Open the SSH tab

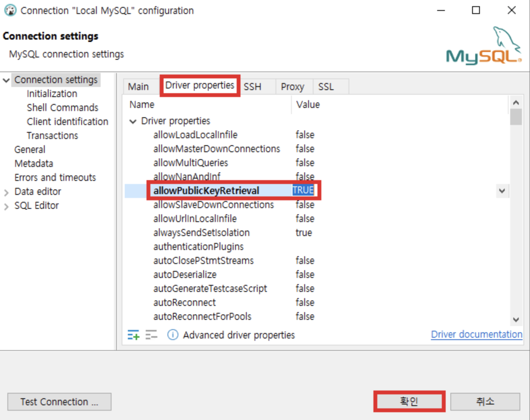(253, 87)
